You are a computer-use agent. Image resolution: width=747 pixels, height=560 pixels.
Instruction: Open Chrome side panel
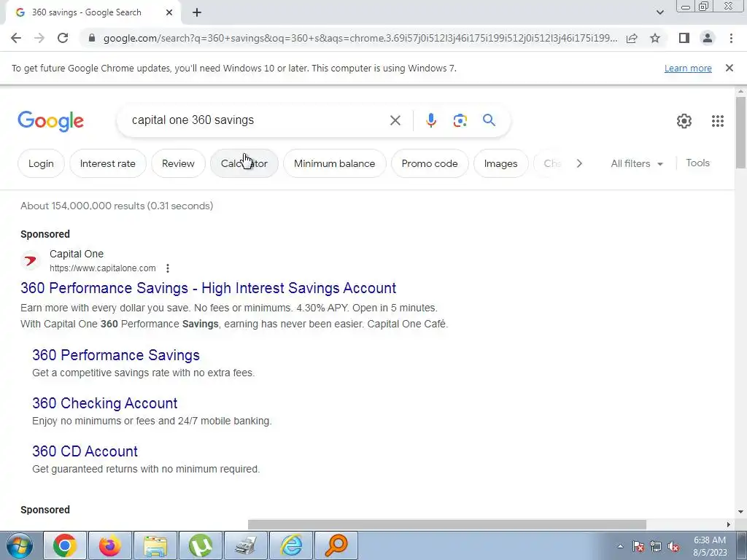684,38
